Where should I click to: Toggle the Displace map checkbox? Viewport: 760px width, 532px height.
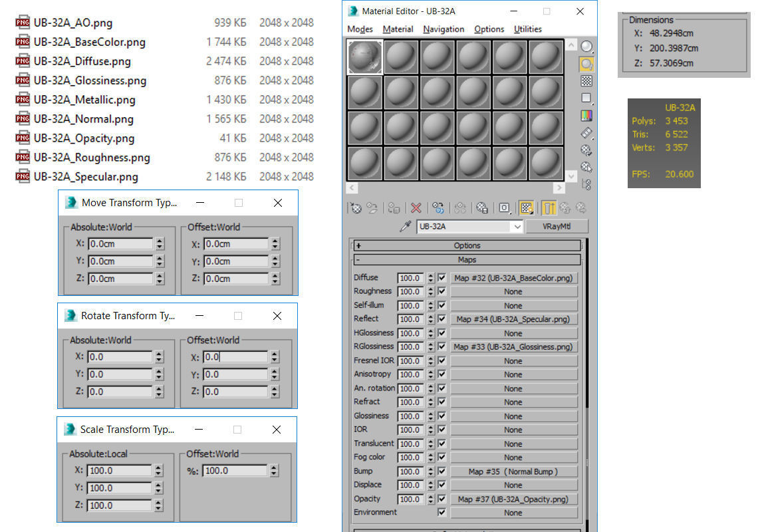tap(442, 485)
